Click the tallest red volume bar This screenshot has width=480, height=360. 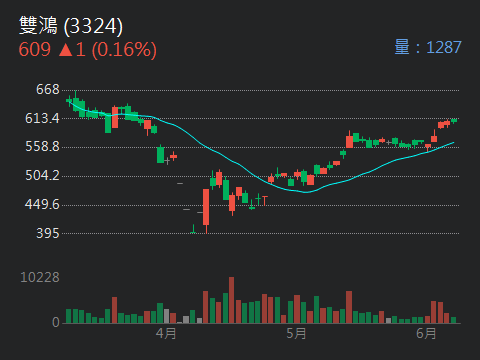231,300
